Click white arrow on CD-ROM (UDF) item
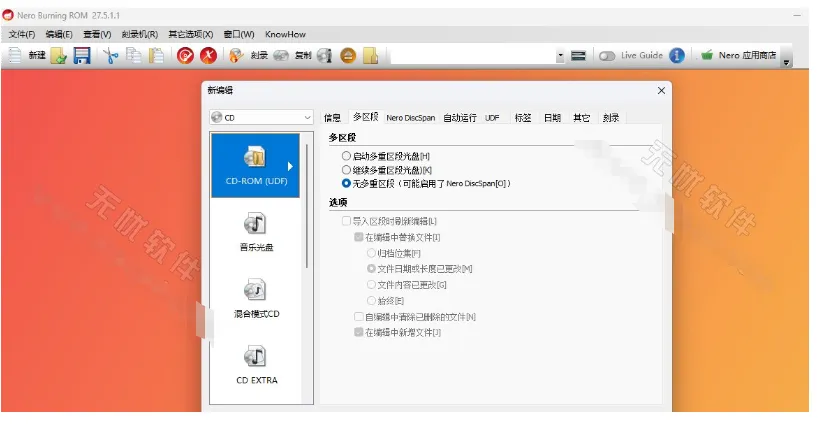This screenshot has height=425, width=828. [290, 166]
